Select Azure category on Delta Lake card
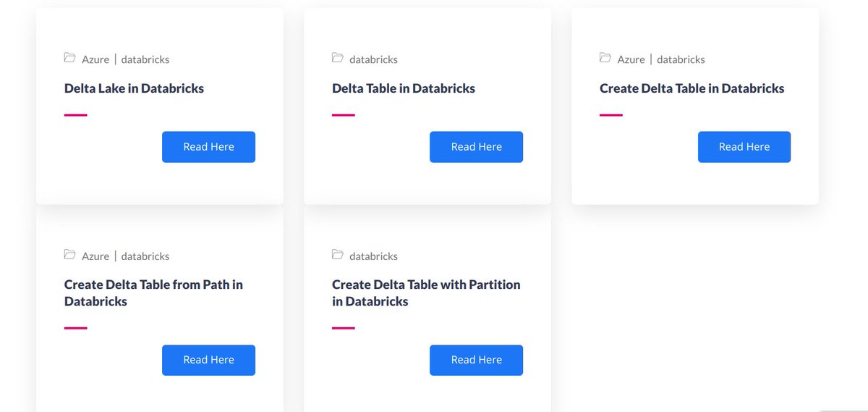This screenshot has height=412, width=868. (95, 59)
